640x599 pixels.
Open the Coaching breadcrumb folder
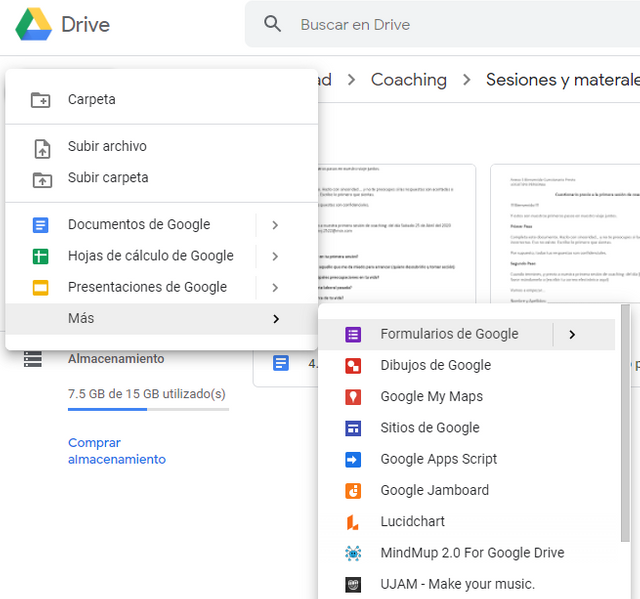click(x=409, y=80)
